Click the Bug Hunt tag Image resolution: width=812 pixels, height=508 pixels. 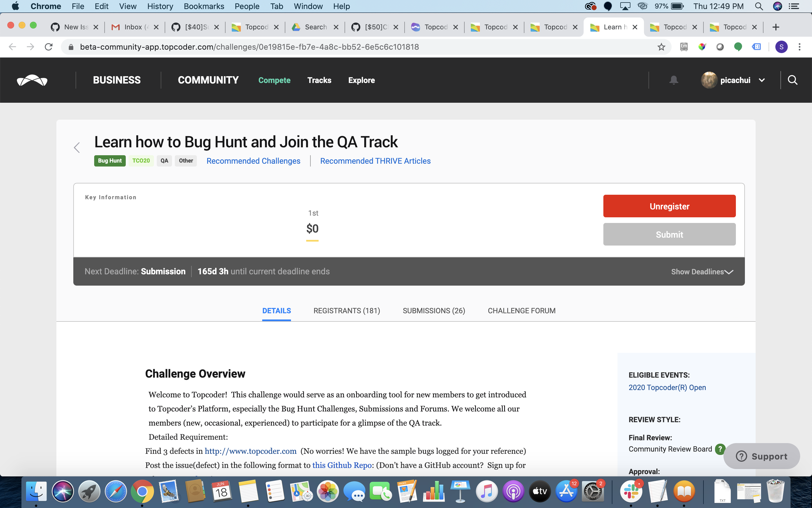110,161
